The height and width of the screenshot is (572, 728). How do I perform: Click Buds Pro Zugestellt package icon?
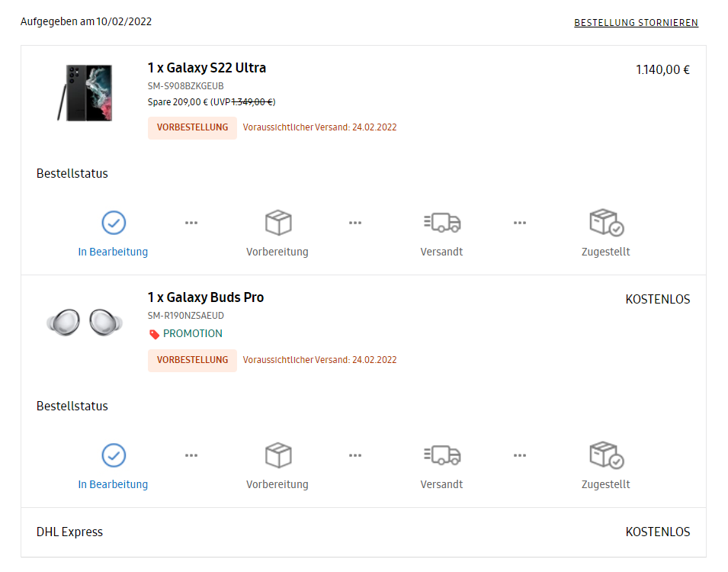click(x=606, y=455)
